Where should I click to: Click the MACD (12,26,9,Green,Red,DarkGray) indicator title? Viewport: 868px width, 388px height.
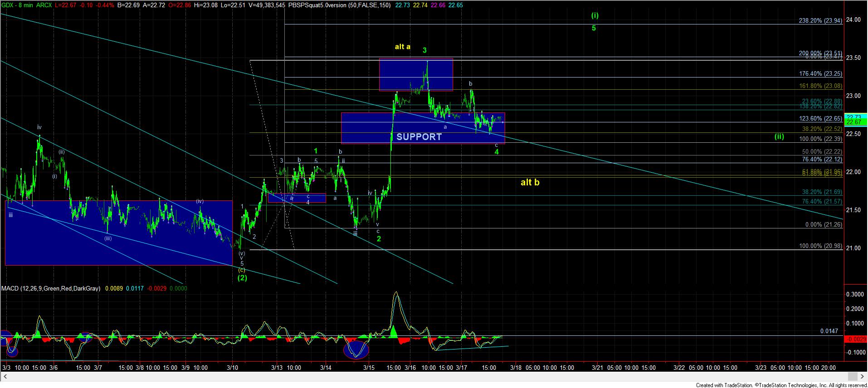click(51, 288)
